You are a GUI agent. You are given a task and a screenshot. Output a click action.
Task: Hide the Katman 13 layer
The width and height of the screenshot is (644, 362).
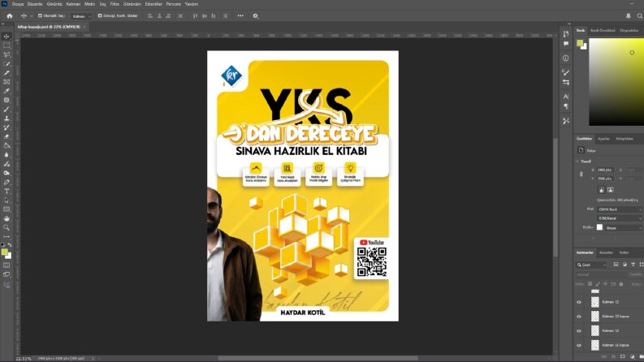pos(579,331)
